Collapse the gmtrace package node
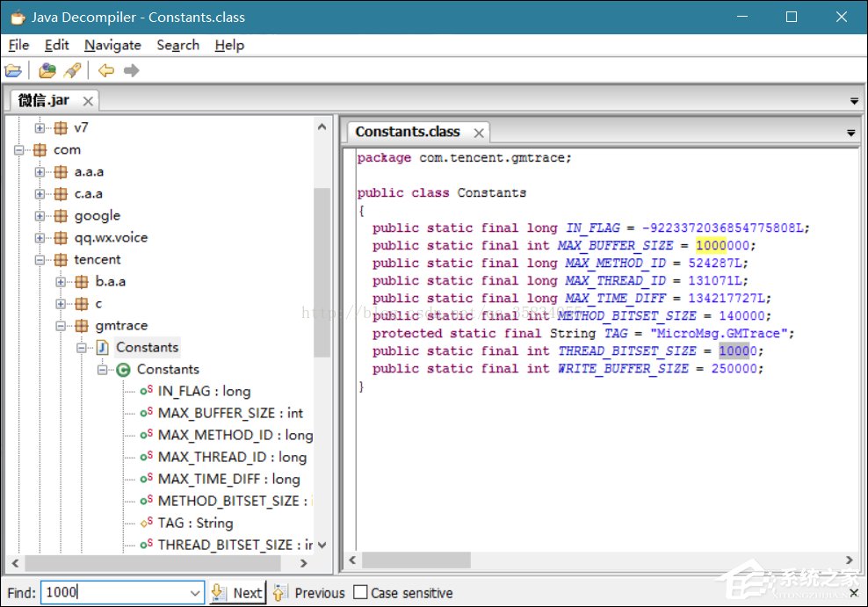The height and width of the screenshot is (607, 868). [x=61, y=326]
